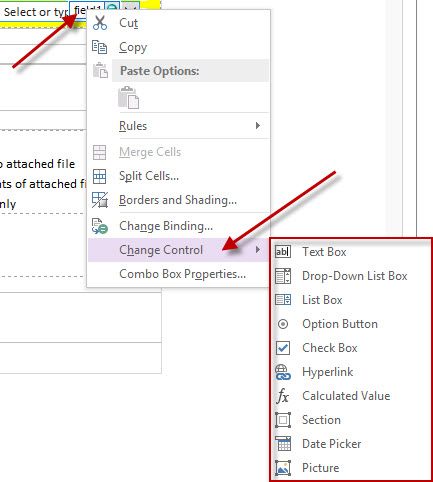Click the Borders and Shading icon
The height and width of the screenshot is (482, 433).
[100, 200]
